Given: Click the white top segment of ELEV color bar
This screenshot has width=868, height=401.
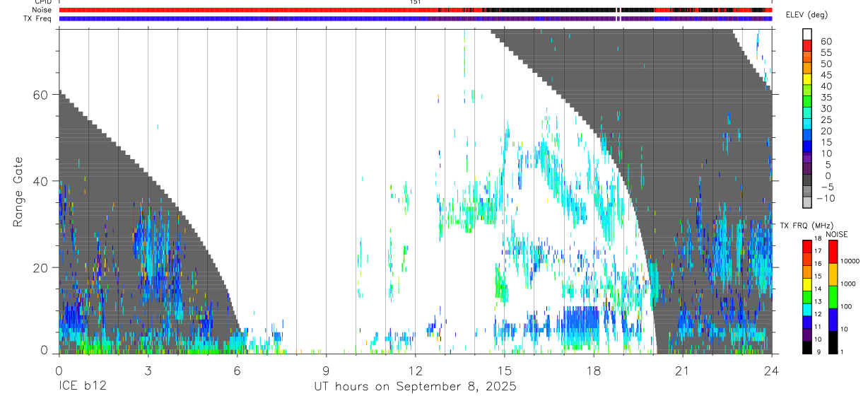Looking at the screenshot, I should [808, 34].
